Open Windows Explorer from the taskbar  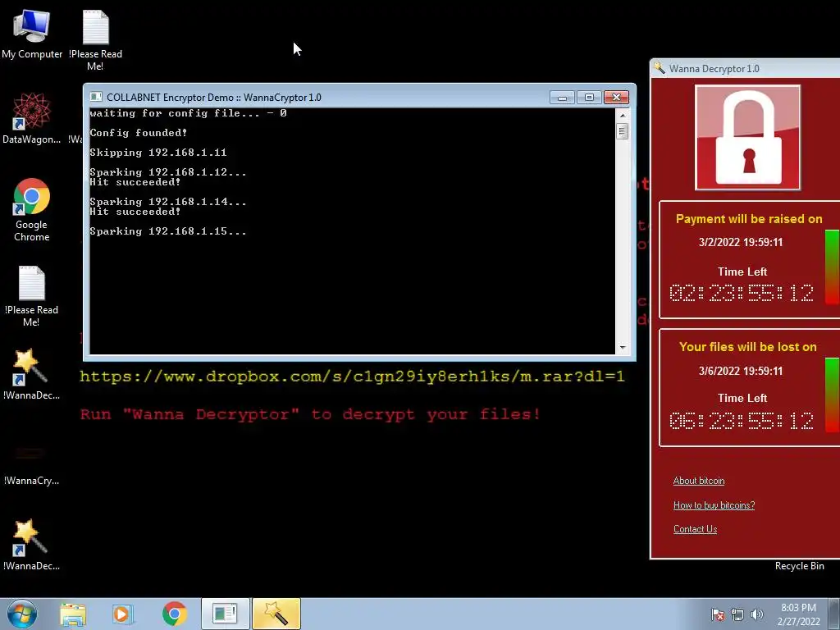click(73, 614)
